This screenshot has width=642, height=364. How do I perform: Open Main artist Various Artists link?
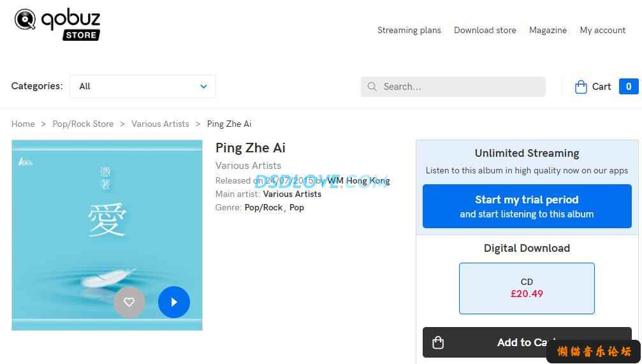click(x=292, y=194)
